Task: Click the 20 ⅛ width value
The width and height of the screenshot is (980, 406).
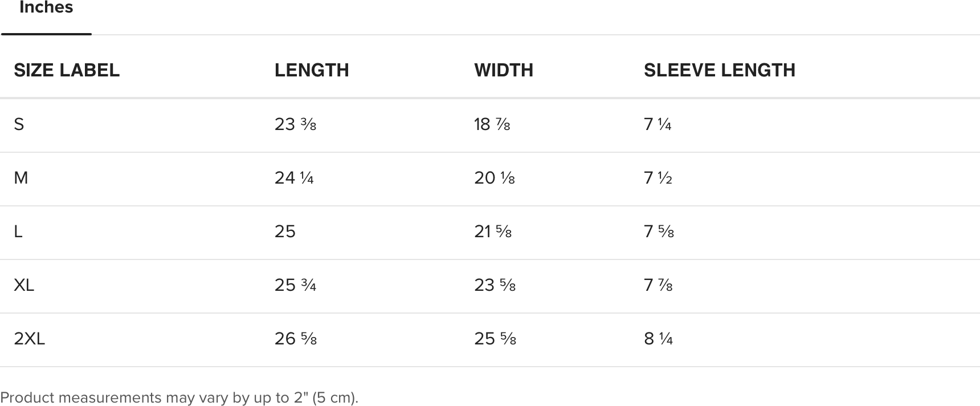Action: pos(495,178)
